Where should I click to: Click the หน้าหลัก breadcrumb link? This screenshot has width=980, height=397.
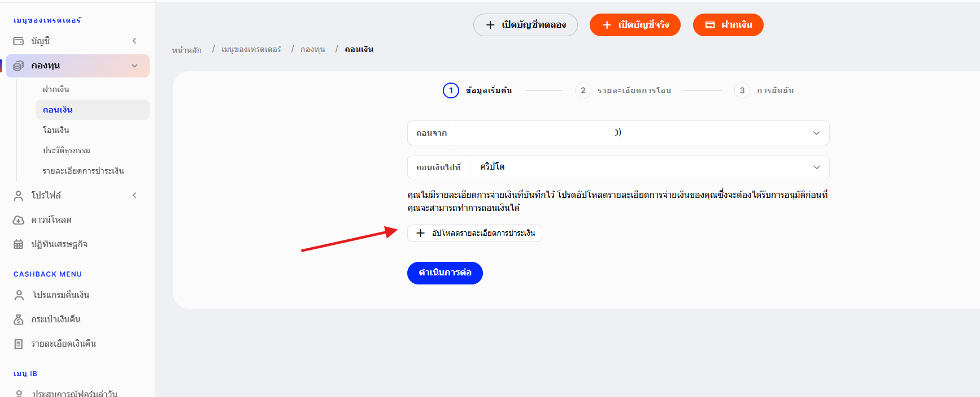[x=187, y=50]
